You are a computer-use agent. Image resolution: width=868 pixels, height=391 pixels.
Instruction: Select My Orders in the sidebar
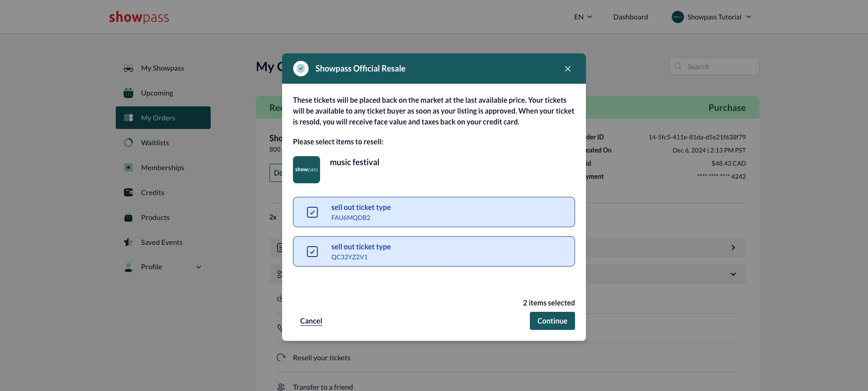pos(163,118)
